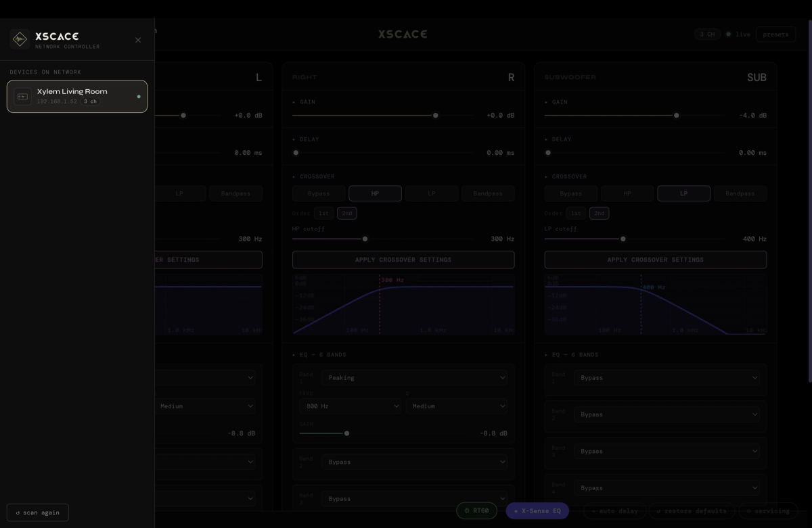Apply crossover settings for Right channel
This screenshot has height=528, width=812.
[403, 260]
